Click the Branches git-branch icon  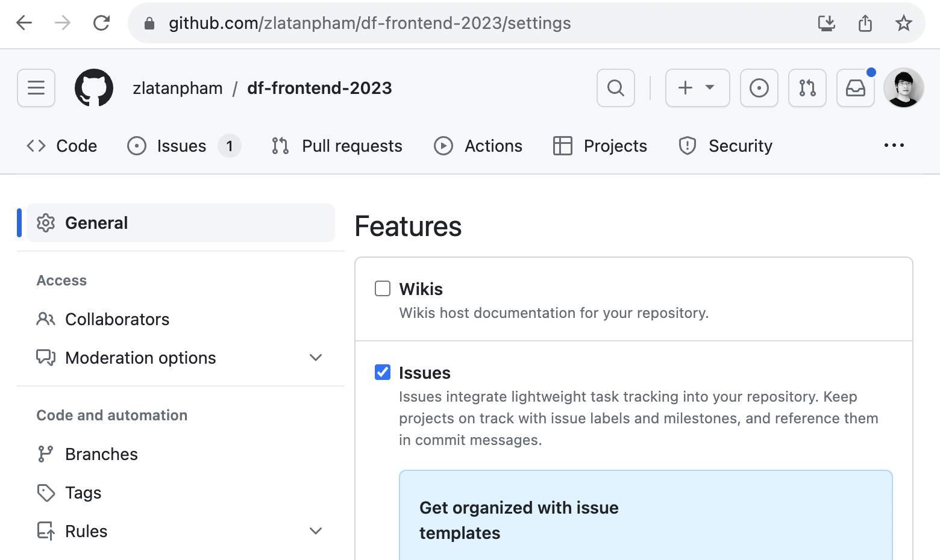pyautogui.click(x=46, y=454)
